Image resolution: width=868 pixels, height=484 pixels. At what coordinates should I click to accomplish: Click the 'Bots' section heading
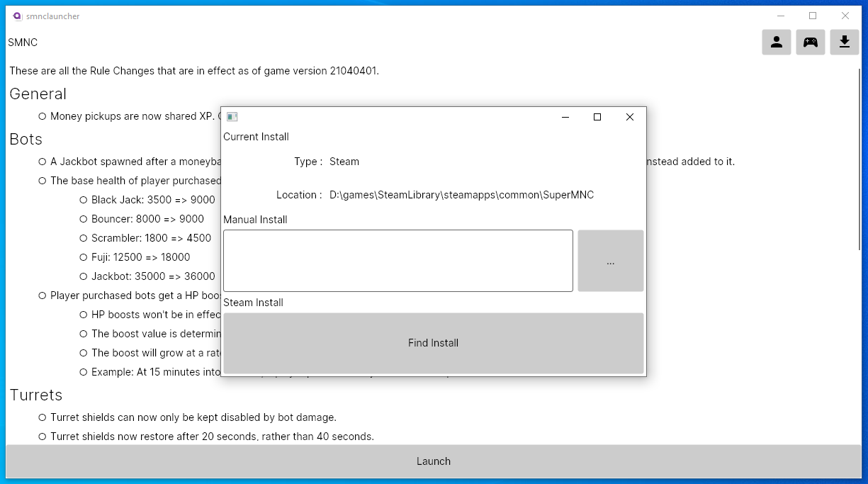tap(26, 140)
